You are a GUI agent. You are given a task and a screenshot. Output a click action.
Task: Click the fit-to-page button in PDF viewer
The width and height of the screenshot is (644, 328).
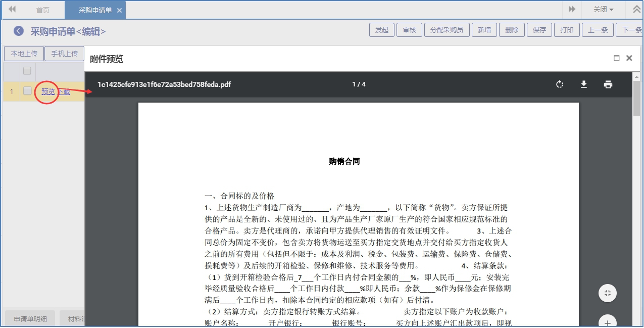(608, 293)
